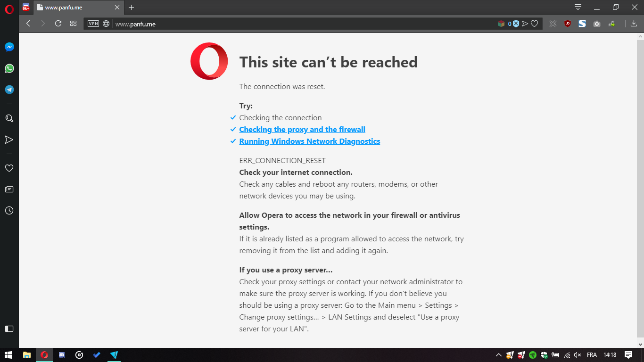Screen dimensions: 644x362
Task: Open a new tab with plus button
Action: click(x=131, y=8)
